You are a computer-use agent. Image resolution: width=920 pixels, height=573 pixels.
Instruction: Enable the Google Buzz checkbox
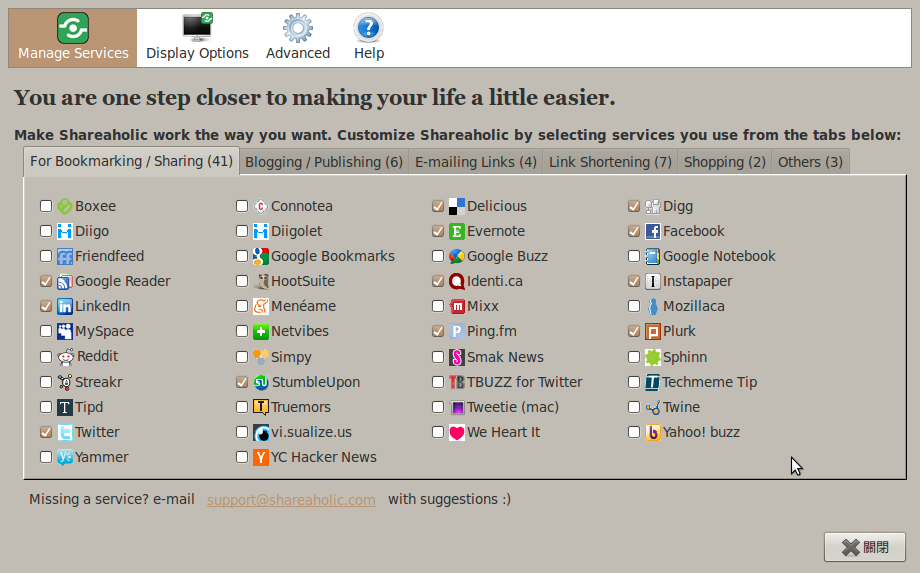[x=438, y=256]
